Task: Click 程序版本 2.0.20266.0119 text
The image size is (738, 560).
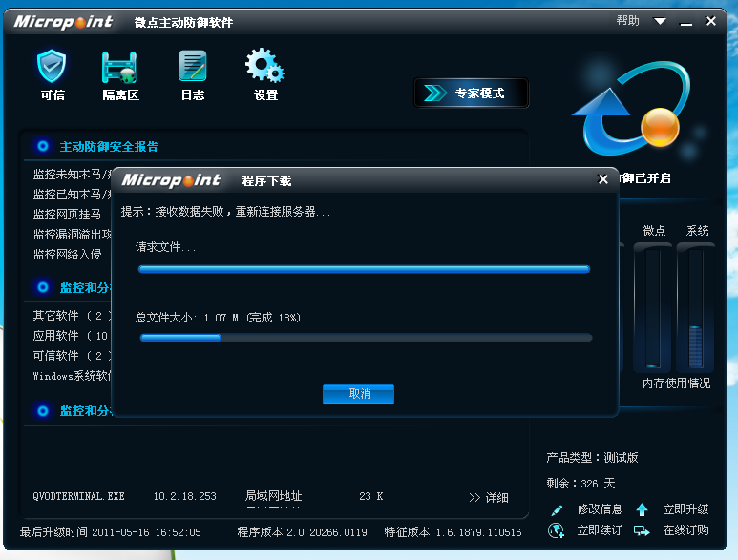Action: (x=302, y=532)
